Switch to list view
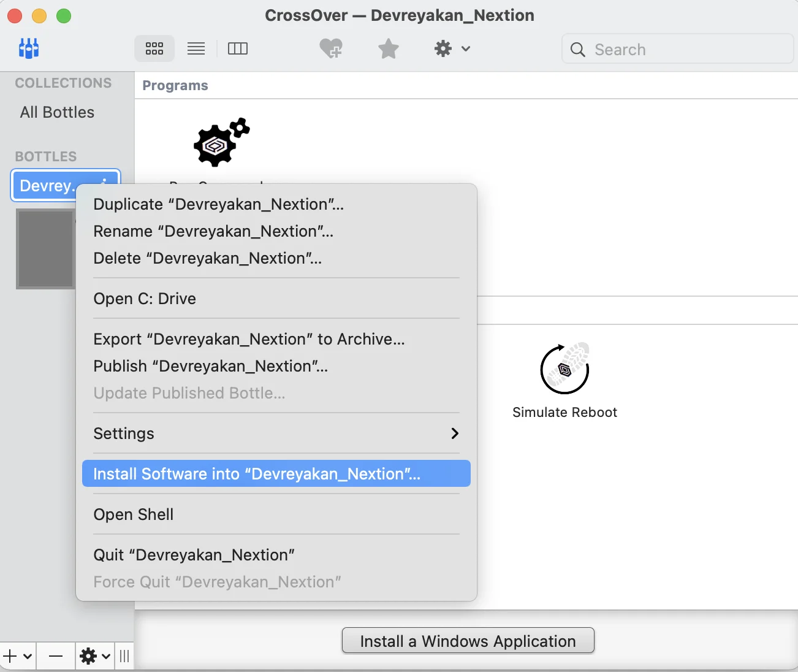The height and width of the screenshot is (672, 798). (196, 48)
